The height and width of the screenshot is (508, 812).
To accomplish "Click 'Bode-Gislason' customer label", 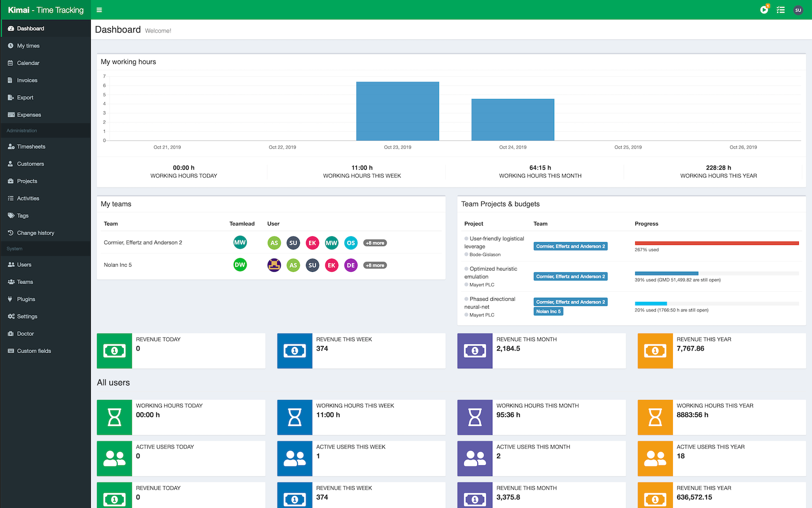I will (485, 255).
